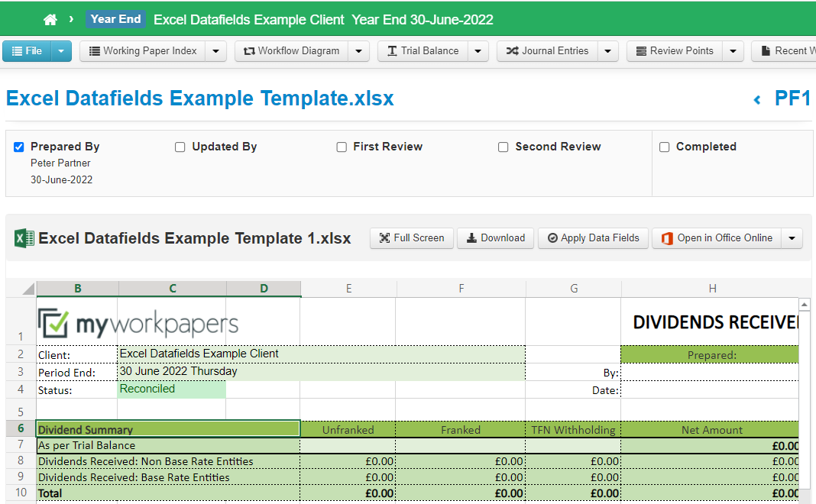Go to previous workpaper chevron
Viewport: 816px width, 504px height.
757,100
